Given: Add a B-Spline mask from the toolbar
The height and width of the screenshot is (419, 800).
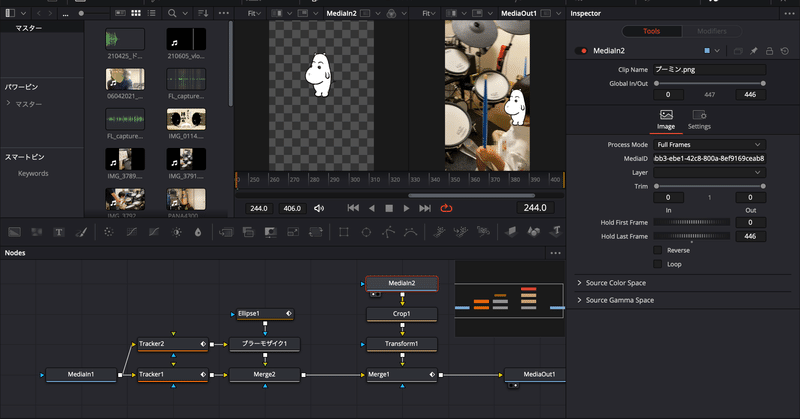Looking at the screenshot, I should pos(410,232).
